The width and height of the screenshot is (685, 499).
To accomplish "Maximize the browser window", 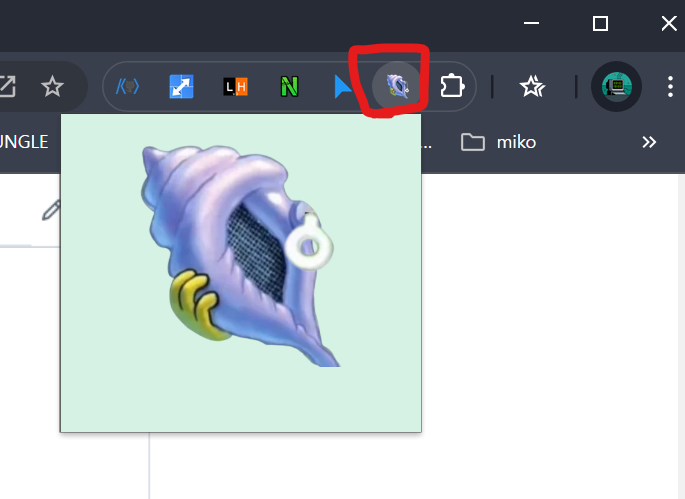I will 600,23.
